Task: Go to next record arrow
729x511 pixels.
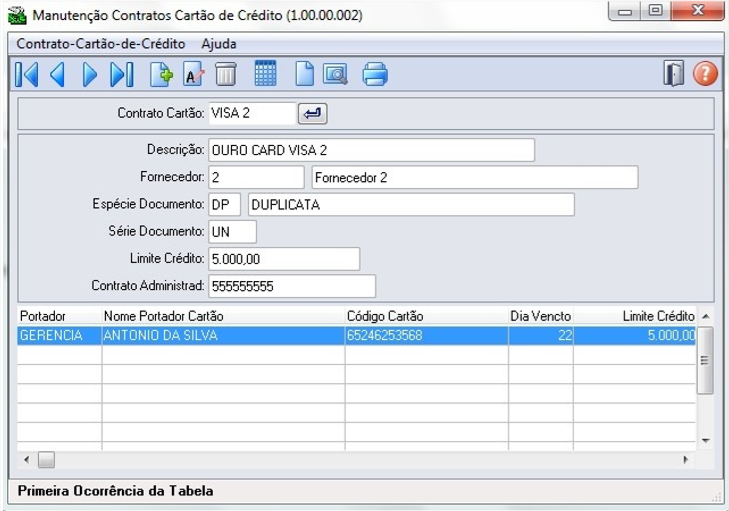Action: pos(89,74)
